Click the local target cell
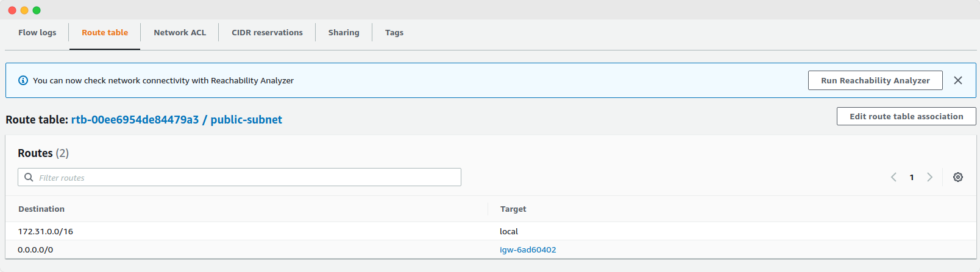This screenshot has width=980, height=272. (x=509, y=231)
